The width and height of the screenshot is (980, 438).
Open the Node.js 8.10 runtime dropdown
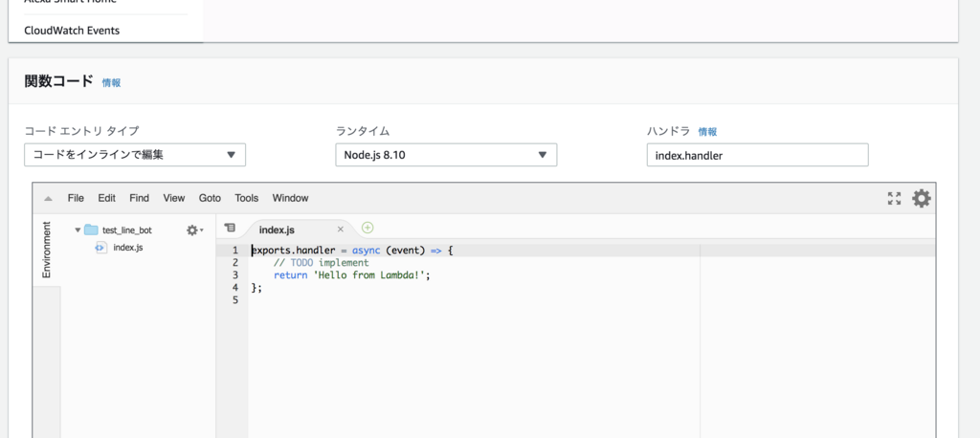click(446, 155)
